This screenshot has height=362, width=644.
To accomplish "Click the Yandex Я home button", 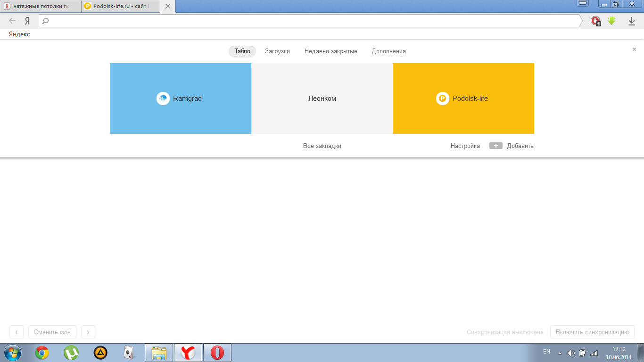I will coord(27,21).
